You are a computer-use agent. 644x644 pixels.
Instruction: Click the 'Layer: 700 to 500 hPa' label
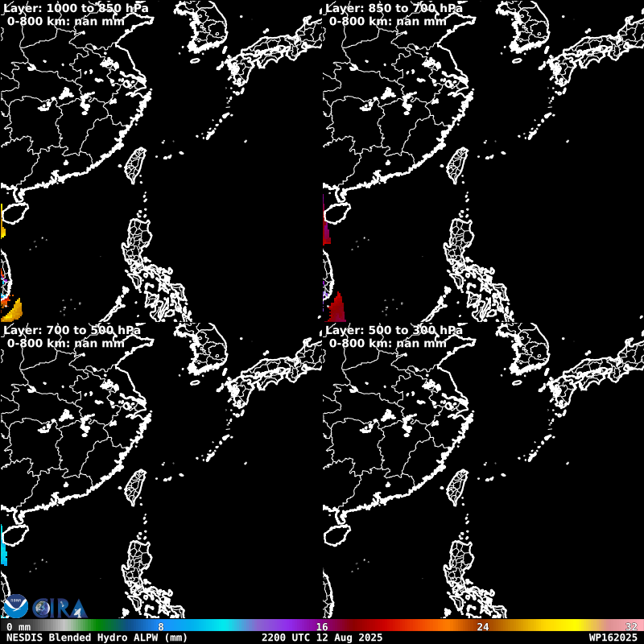72,330
